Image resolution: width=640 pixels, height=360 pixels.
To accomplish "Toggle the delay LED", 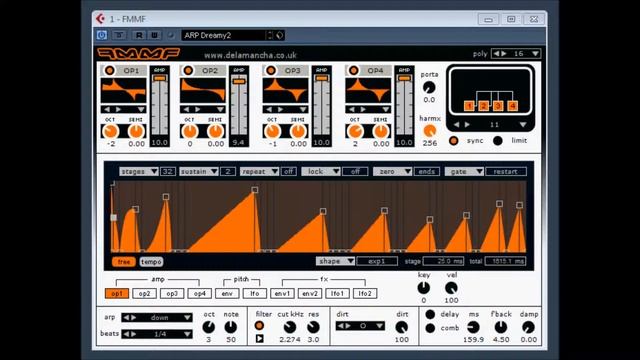I will click(x=430, y=314).
